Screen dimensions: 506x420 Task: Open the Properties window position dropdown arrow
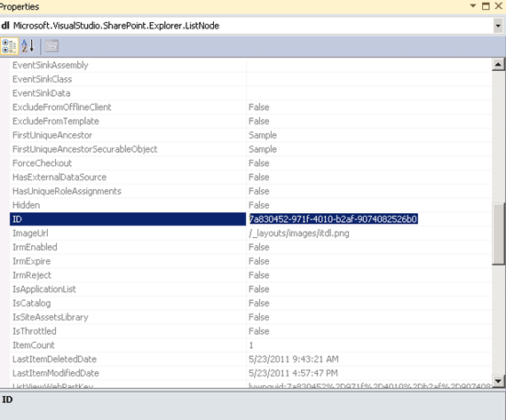coord(473,6)
